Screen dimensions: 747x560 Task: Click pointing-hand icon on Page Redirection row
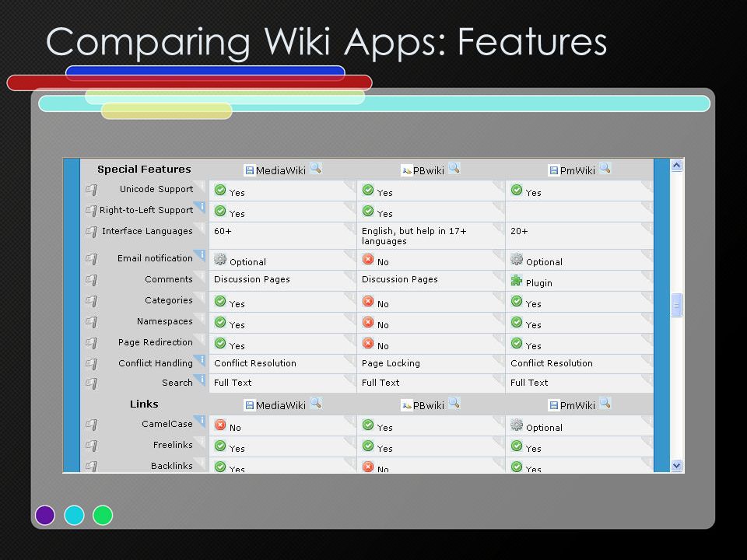click(x=92, y=343)
